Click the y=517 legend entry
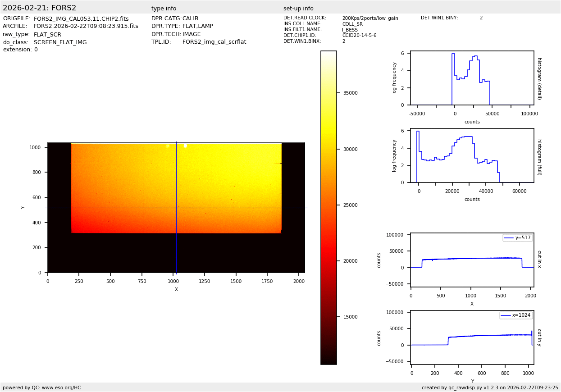The image size is (561, 392). (x=518, y=238)
